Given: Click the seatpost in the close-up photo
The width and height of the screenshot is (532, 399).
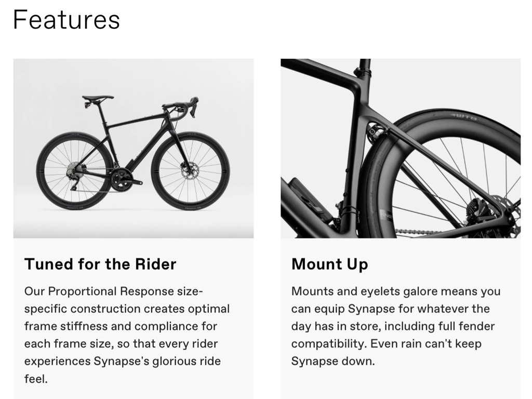Looking at the screenshot, I should [365, 65].
